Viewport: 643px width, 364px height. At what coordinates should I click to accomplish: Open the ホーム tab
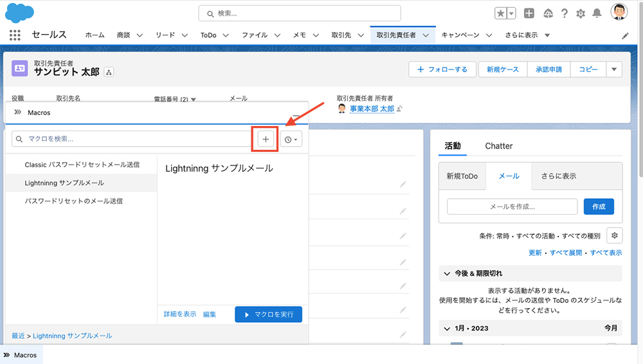coord(95,35)
